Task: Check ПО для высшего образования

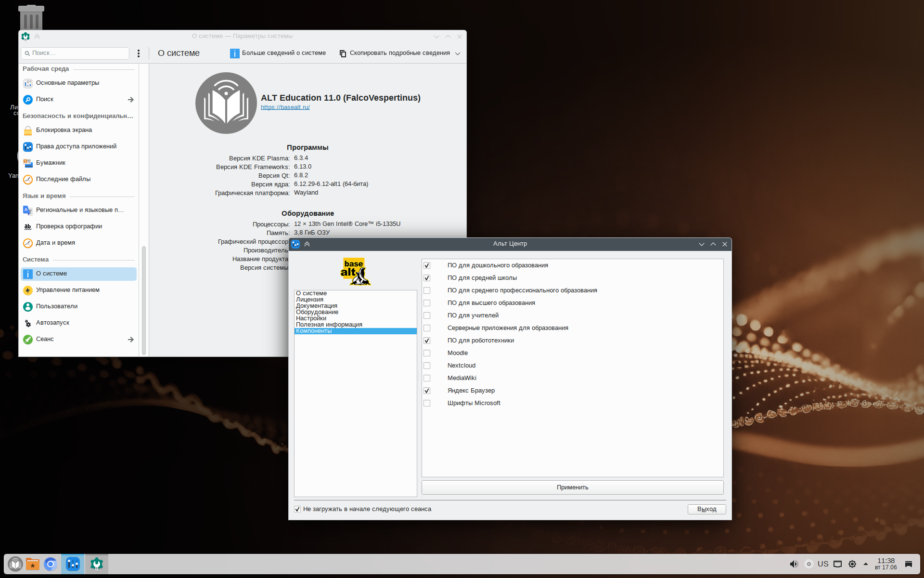Action: [427, 303]
